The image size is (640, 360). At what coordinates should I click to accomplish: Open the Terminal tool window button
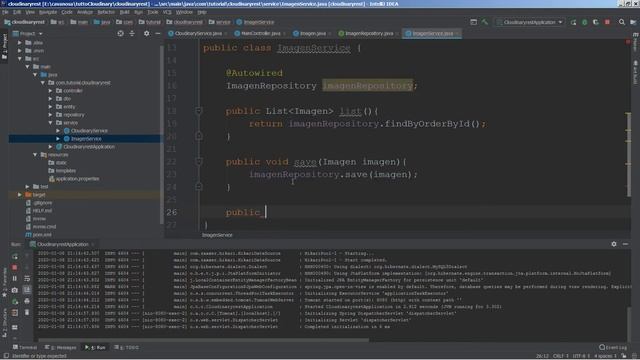tap(25, 347)
